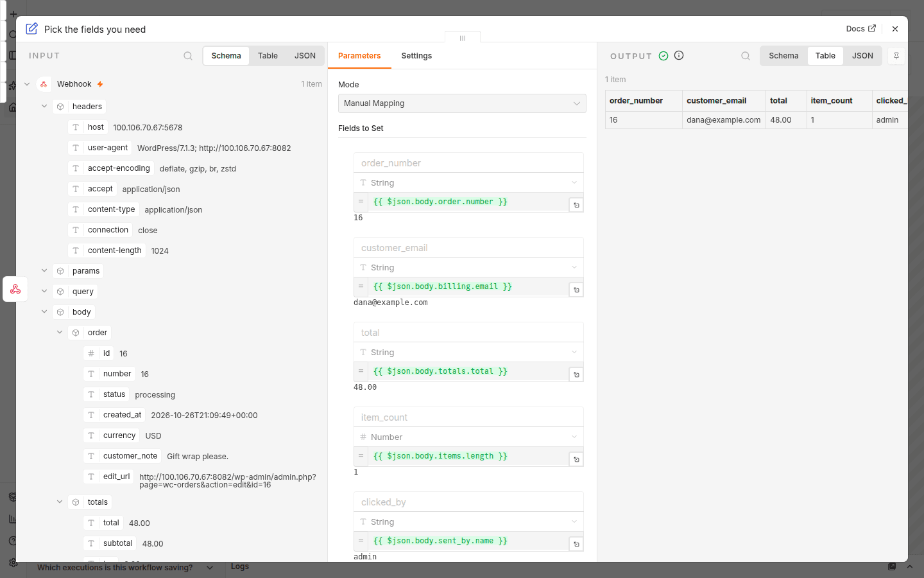Switch input view to Table
The width and height of the screenshot is (924, 578).
pyautogui.click(x=268, y=56)
